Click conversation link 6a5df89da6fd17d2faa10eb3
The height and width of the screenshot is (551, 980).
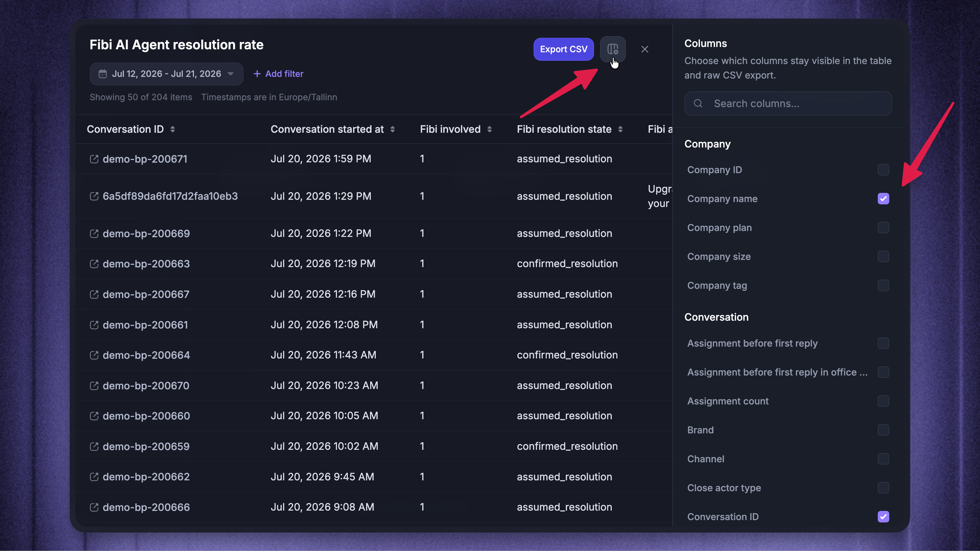(x=170, y=196)
